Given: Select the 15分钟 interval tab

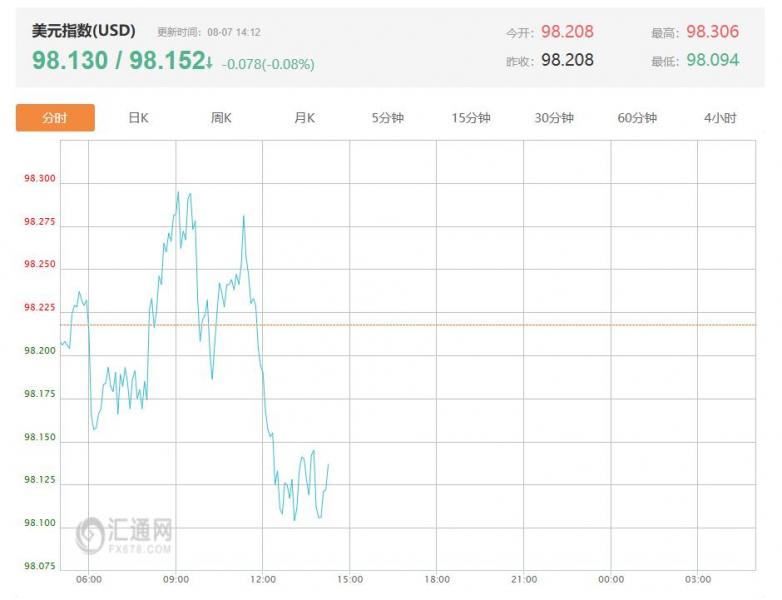Looking at the screenshot, I should (471, 118).
